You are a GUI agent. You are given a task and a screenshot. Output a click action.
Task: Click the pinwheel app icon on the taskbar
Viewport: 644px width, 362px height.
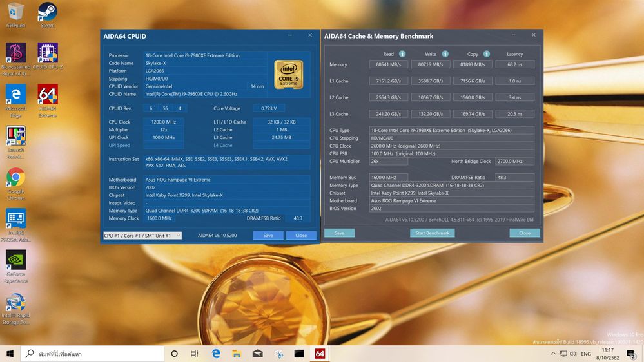tap(278, 354)
